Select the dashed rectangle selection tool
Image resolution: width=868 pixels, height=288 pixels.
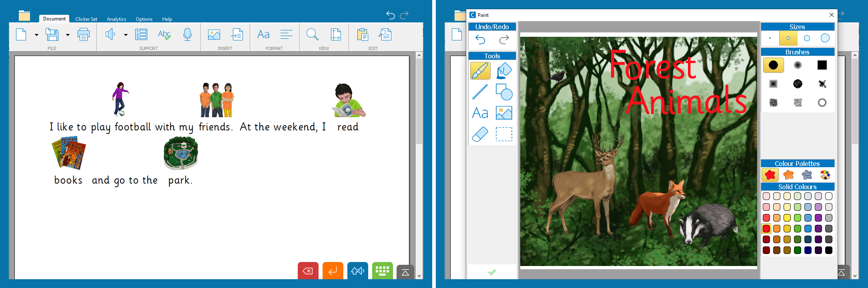(504, 134)
